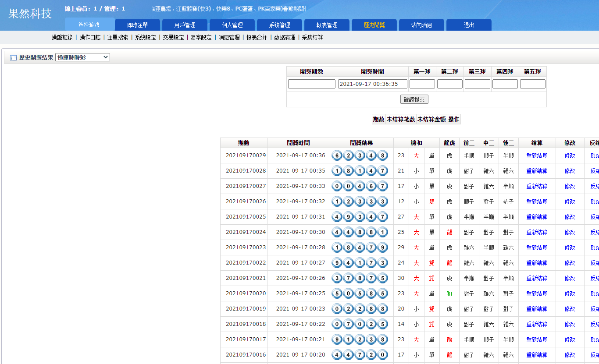Click the 開獎期數 input field
Viewport: 599px width, 364px height.
311,84
